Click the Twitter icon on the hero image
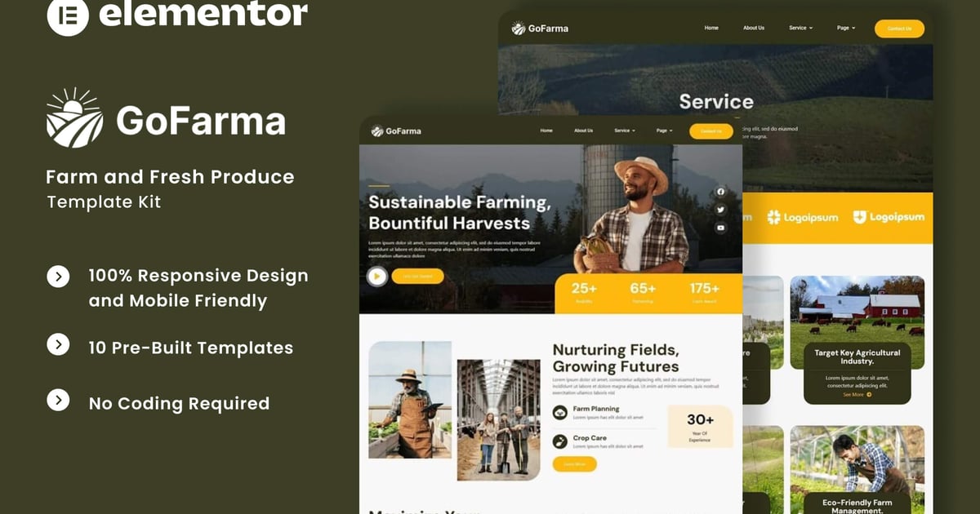Image resolution: width=980 pixels, height=514 pixels. [720, 210]
